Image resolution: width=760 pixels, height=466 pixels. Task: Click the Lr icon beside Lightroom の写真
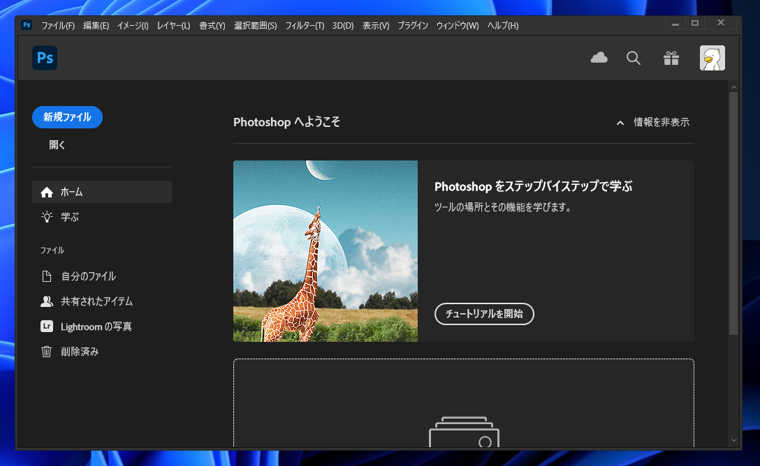[x=47, y=326]
